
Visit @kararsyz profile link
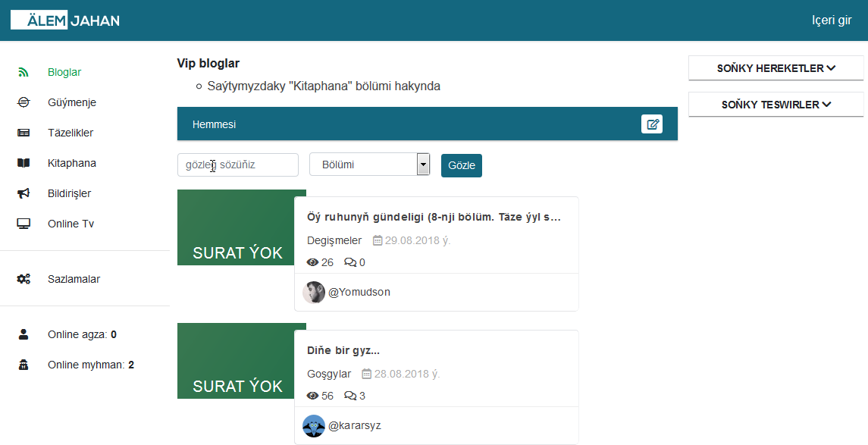pos(355,425)
